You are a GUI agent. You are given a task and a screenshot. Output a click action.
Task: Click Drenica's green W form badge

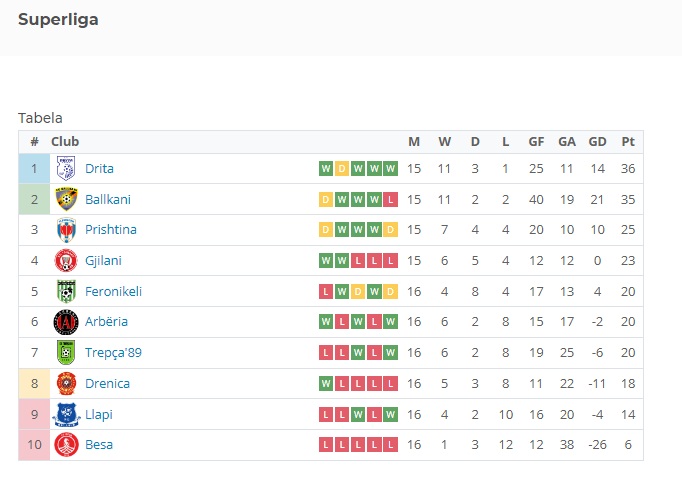(326, 383)
